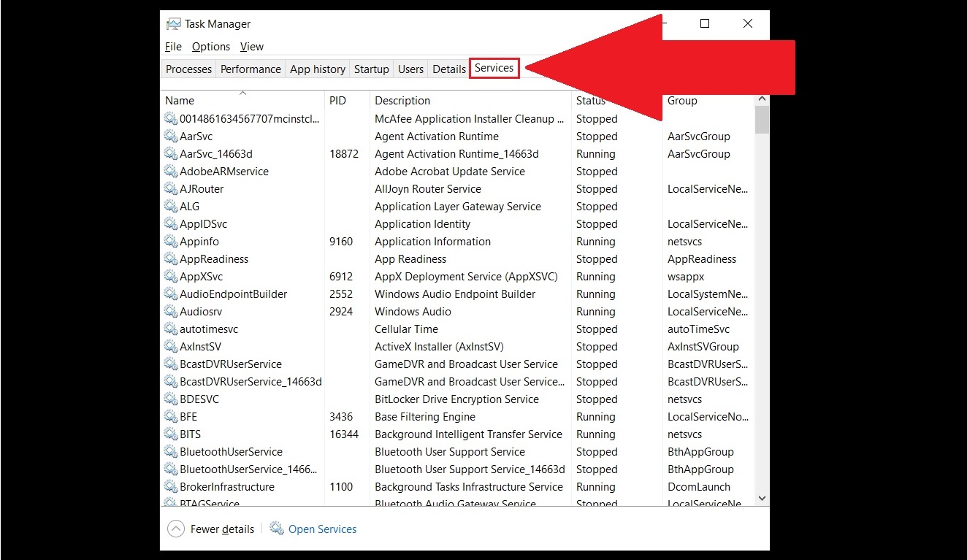The image size is (967, 560).
Task: Click AppIDSvc service gear icon
Action: tap(171, 223)
